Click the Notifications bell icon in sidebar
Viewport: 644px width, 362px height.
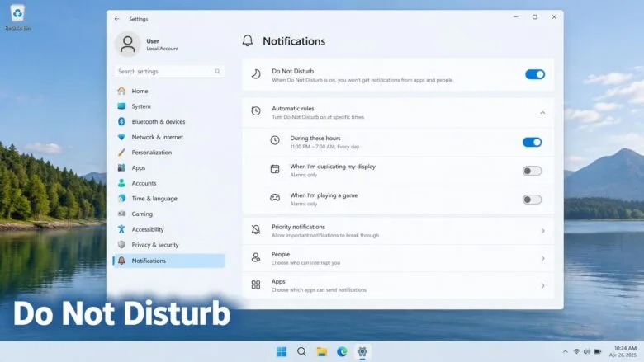coord(121,261)
